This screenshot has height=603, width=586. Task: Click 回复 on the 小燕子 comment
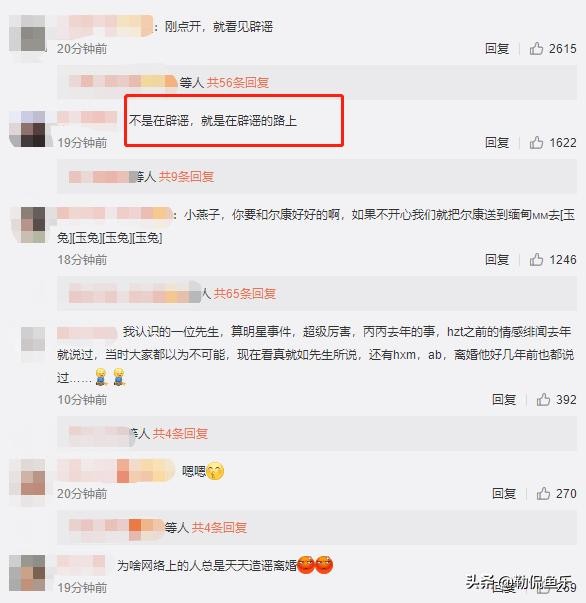pos(497,260)
